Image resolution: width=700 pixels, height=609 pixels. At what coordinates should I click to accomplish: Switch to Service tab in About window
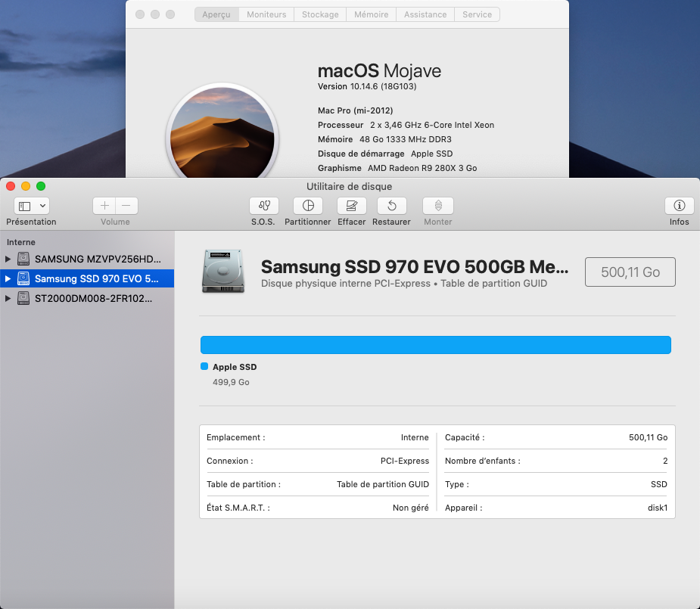(x=477, y=14)
